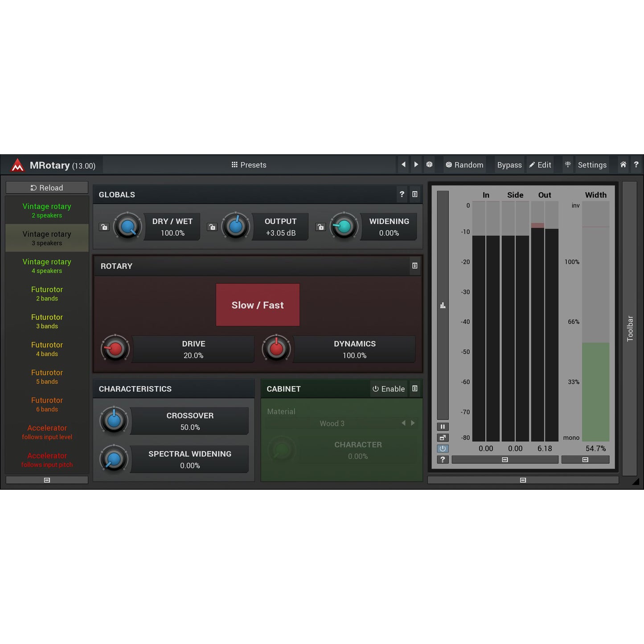644x644 pixels.
Task: Click the Slow / Fast rotary speed button
Action: (x=258, y=305)
